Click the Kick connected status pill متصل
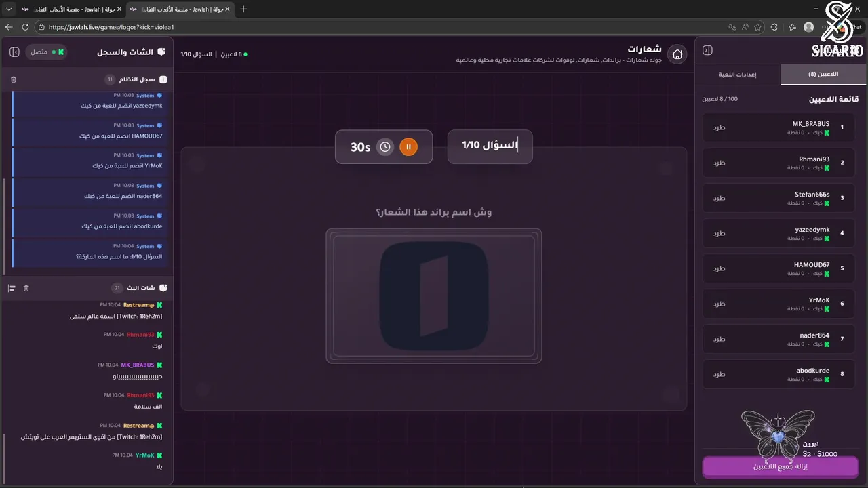Screen dimensions: 868x488 coord(46,52)
